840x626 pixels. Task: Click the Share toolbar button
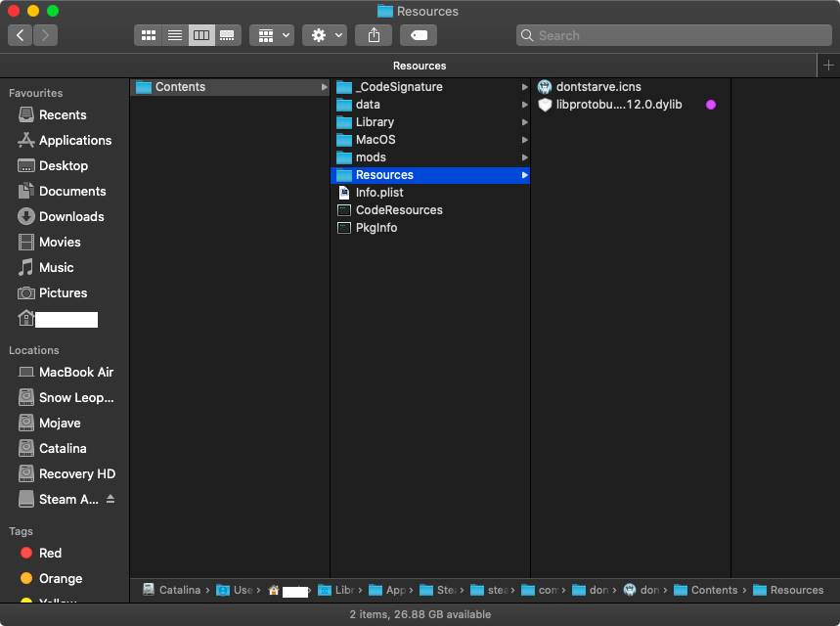pos(374,35)
